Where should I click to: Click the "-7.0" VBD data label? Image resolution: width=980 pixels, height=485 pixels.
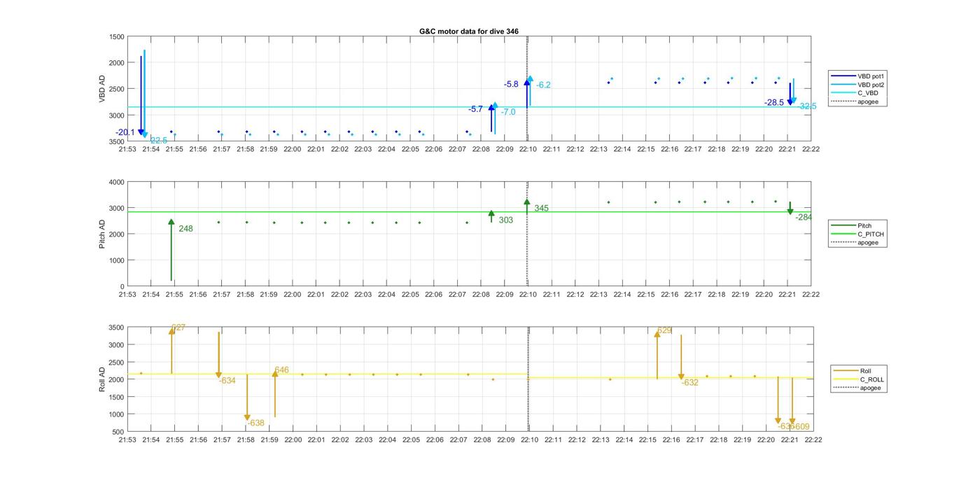[x=508, y=112]
